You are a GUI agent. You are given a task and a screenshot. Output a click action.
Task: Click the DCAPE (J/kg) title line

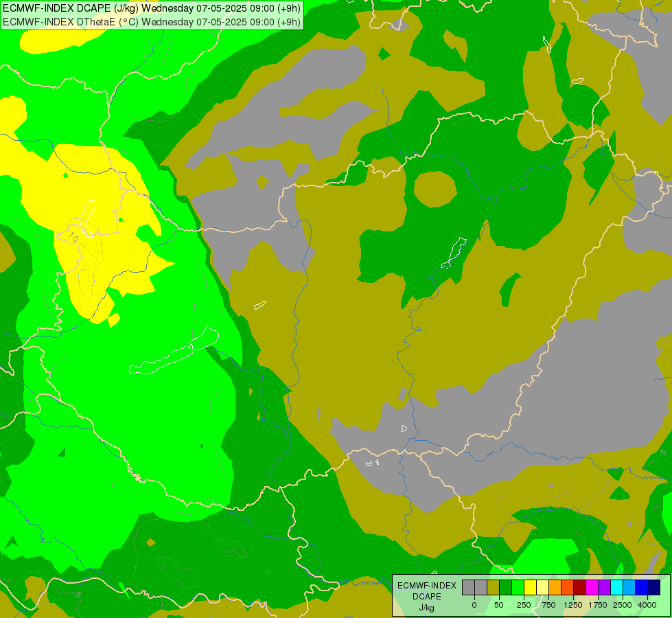(x=152, y=8)
